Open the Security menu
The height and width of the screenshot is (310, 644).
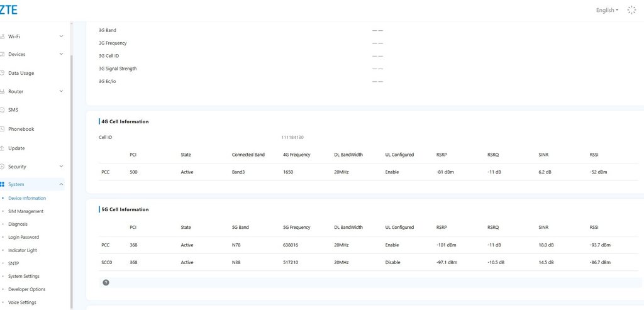(x=17, y=167)
